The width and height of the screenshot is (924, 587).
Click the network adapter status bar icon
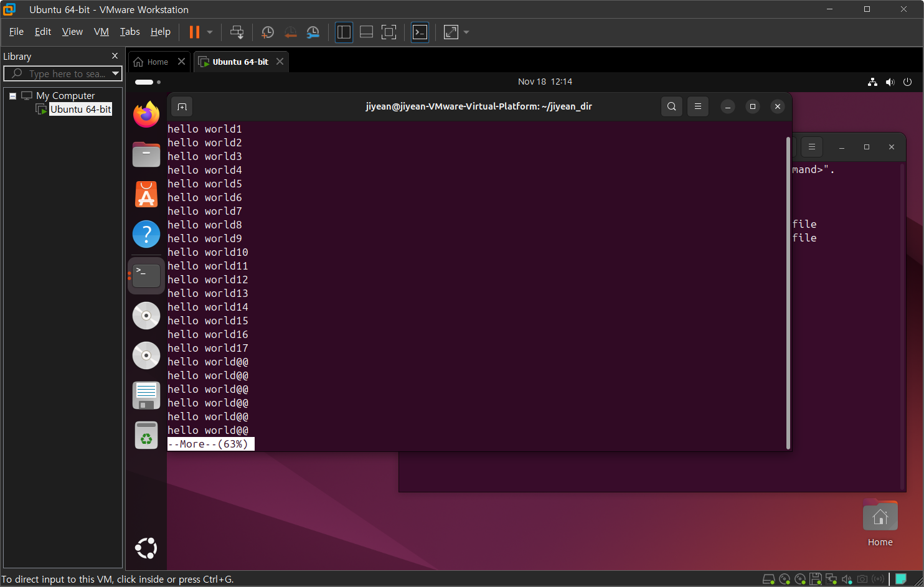[831, 580]
